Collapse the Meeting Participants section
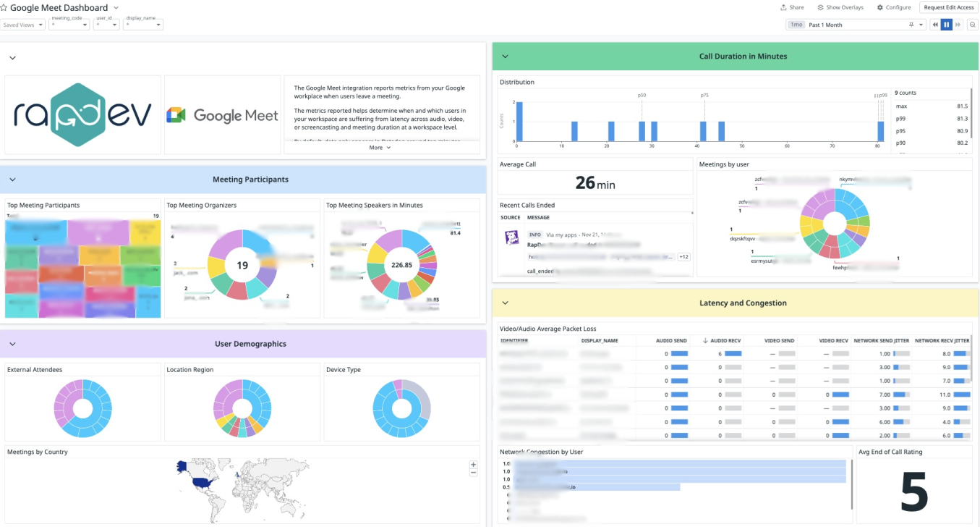This screenshot has width=980, height=527. click(x=12, y=180)
